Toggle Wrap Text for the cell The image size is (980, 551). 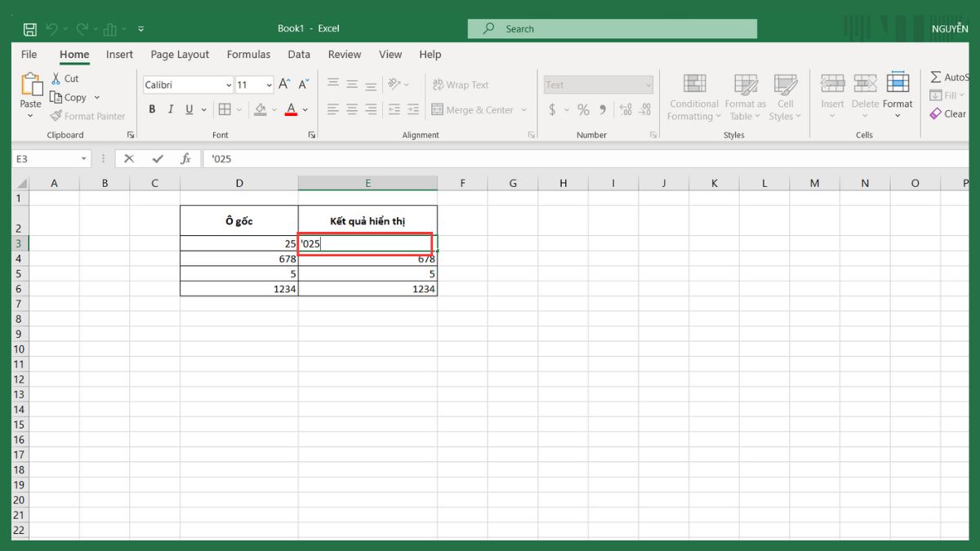[x=459, y=84]
